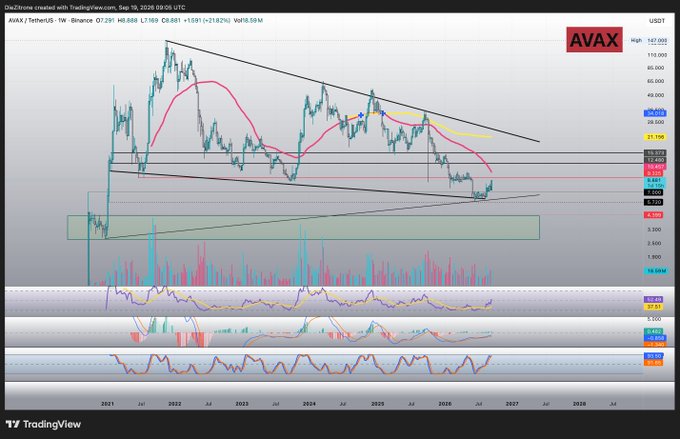
Task: Click the blue 34.018 price tag
Action: point(655,113)
